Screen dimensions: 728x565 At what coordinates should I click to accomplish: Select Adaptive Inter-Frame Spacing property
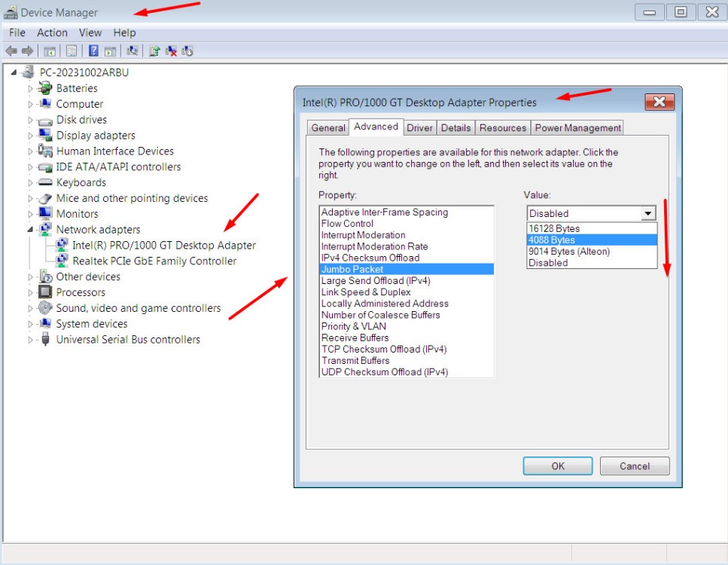(407, 212)
